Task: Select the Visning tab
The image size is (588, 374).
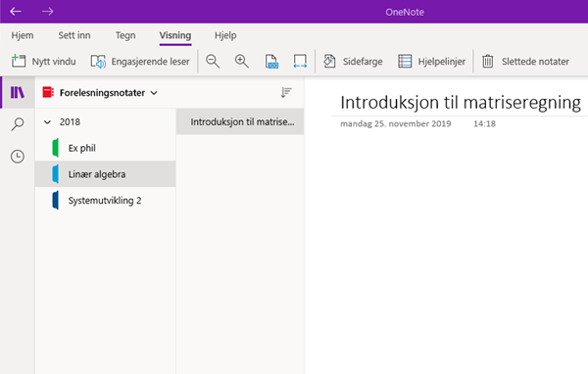Action: (175, 35)
